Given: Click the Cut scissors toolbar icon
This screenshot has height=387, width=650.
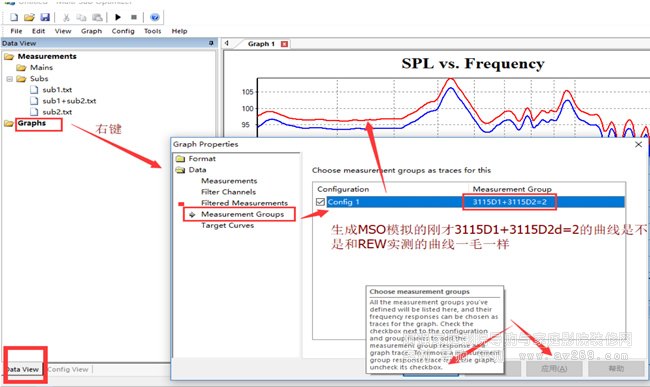Looking at the screenshot, I should (66, 17).
